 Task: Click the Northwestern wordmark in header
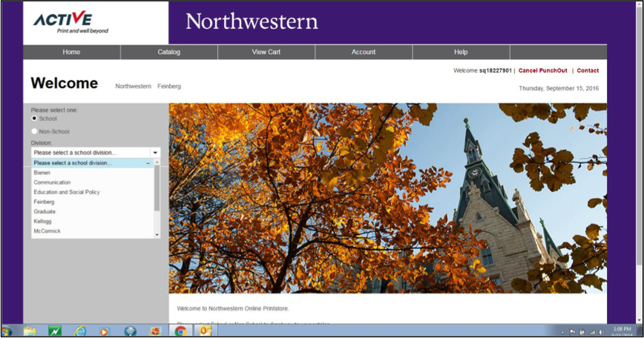click(252, 21)
